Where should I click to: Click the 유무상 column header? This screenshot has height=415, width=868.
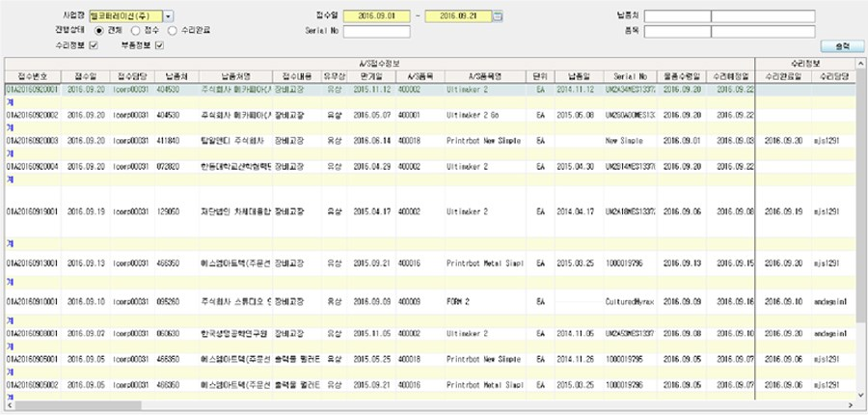335,76
